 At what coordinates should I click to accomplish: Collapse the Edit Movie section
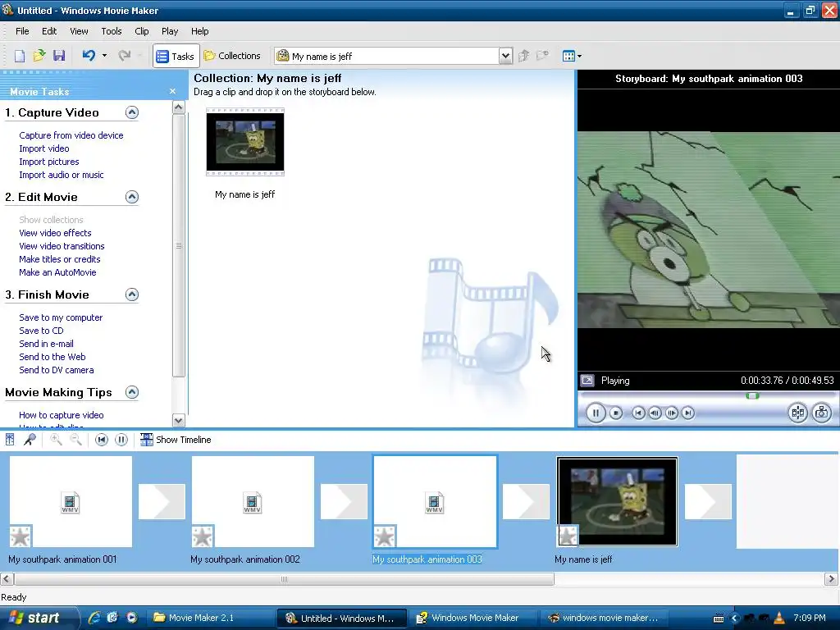[x=132, y=197]
